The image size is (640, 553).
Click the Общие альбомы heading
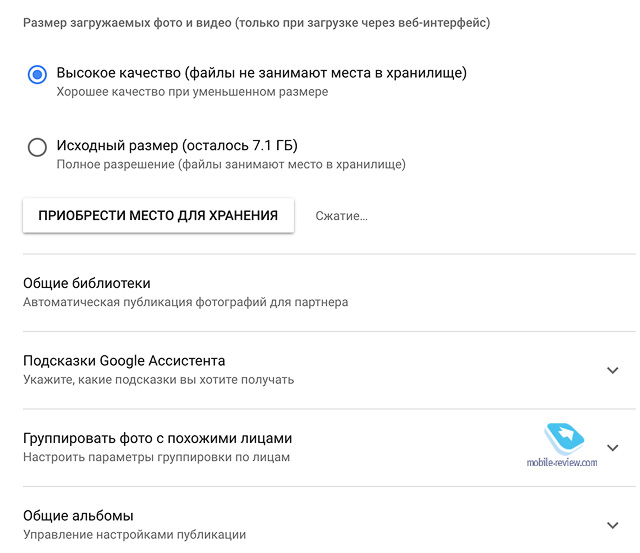pos(78,516)
